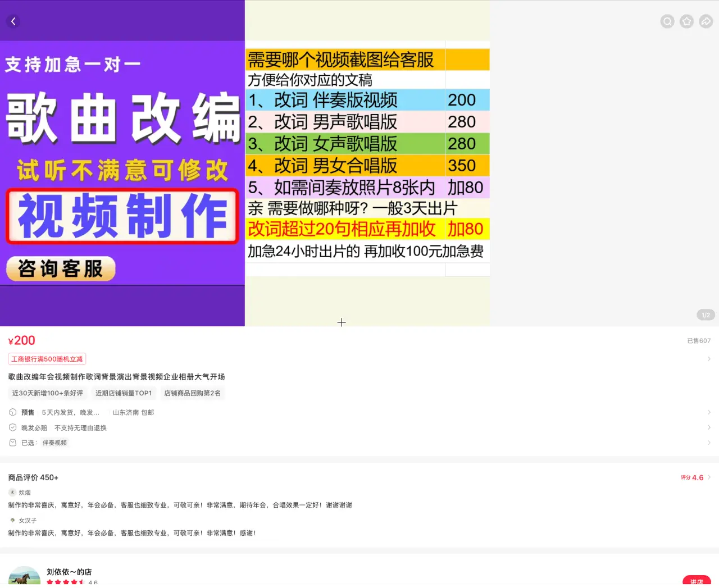Select the 已售607 sold count
Viewport: 719px width, 588px height.
click(x=699, y=341)
